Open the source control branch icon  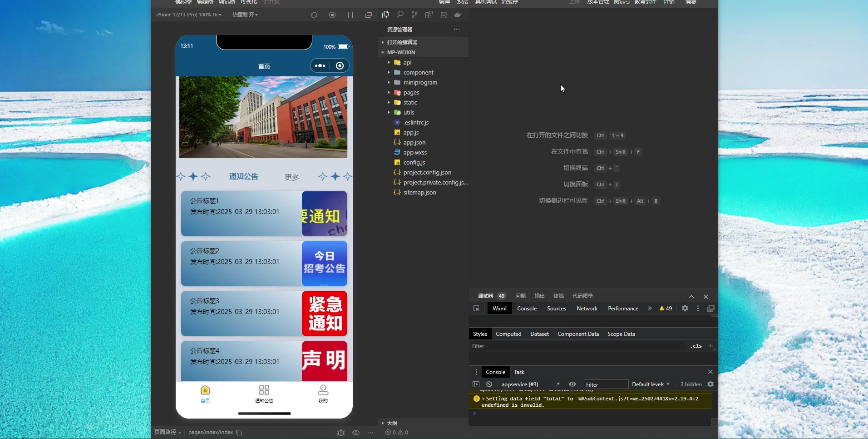pyautogui.click(x=414, y=15)
